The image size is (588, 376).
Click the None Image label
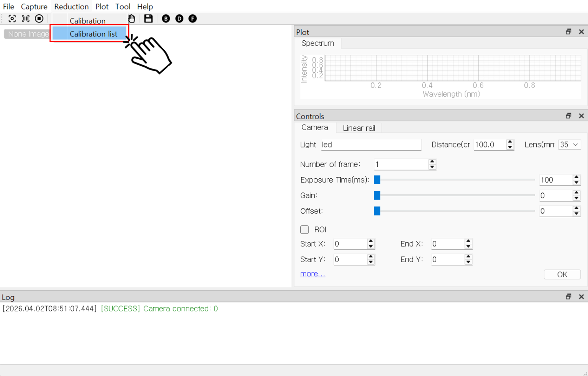(27, 34)
